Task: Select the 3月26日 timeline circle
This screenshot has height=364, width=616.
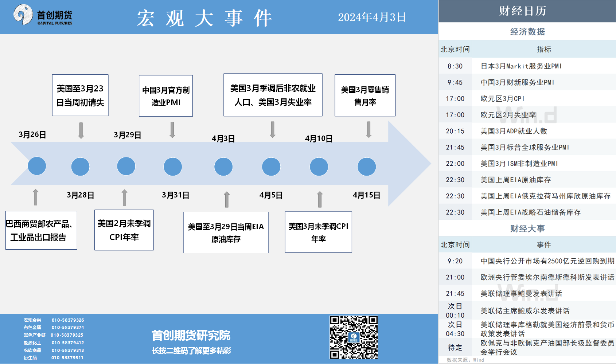Action: (37, 166)
